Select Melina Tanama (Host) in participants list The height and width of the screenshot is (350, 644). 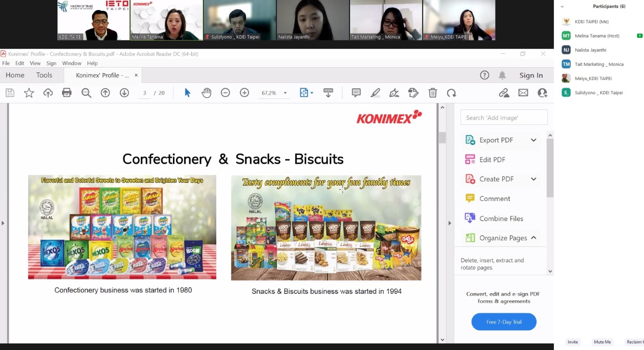pos(597,36)
